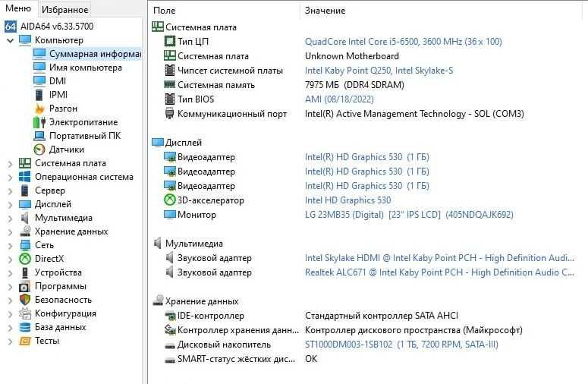This screenshot has height=384, width=588.
Task: Click the База данных database icon
Action: point(25,327)
